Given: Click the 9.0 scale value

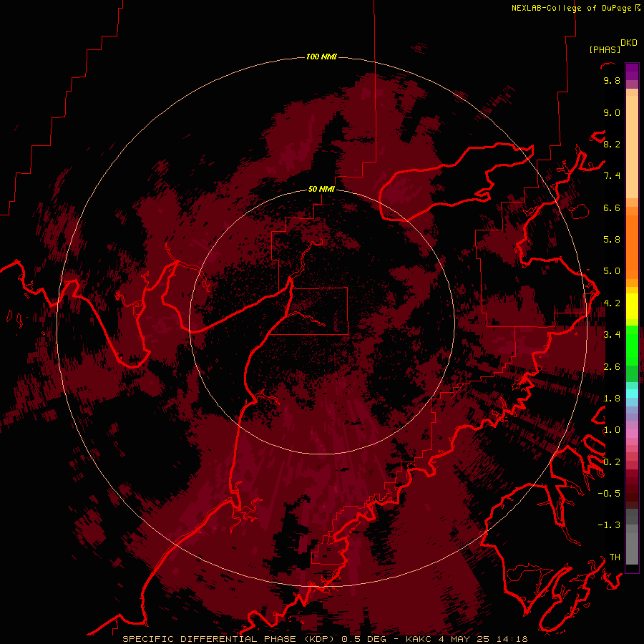Looking at the screenshot, I should [612, 112].
